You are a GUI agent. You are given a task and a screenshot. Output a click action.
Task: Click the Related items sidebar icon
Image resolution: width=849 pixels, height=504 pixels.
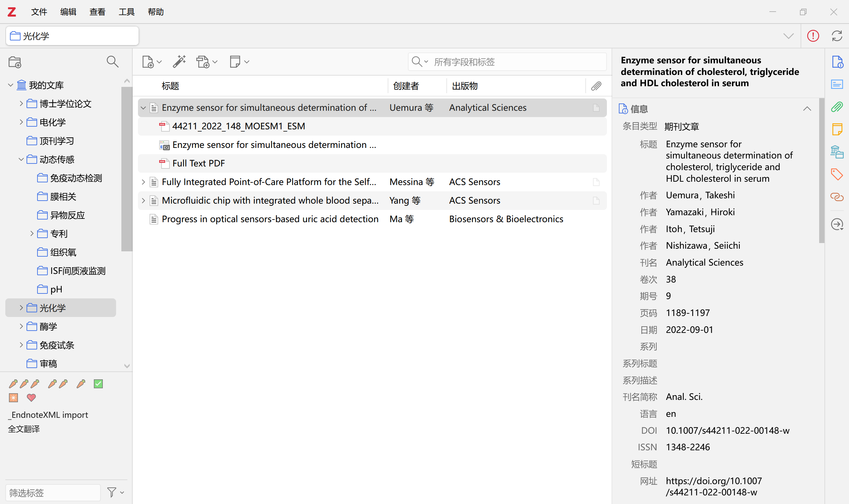coord(837,197)
